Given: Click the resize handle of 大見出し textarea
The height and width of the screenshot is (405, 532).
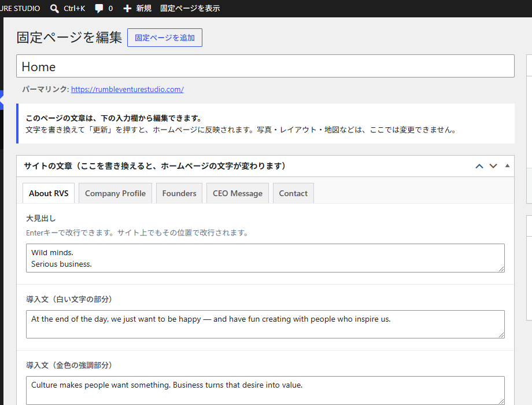Looking at the screenshot, I should [501, 269].
